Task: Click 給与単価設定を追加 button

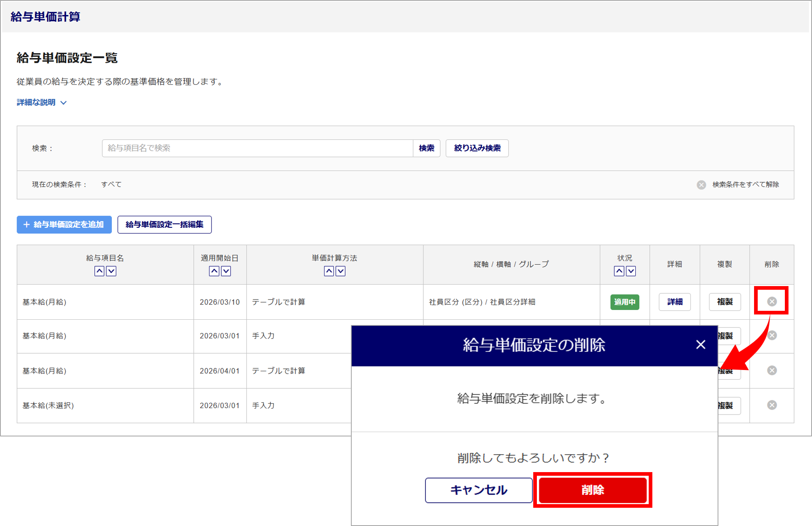Action: (64, 225)
